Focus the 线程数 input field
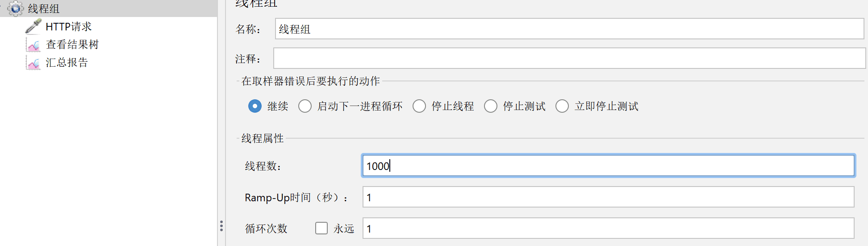 (608, 165)
